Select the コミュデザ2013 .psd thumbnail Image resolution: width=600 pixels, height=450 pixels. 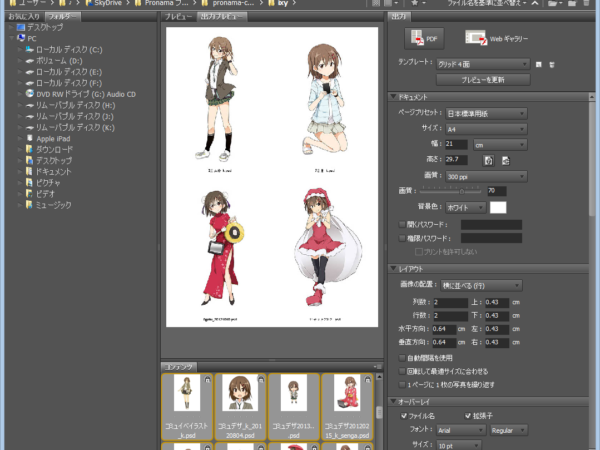point(294,407)
